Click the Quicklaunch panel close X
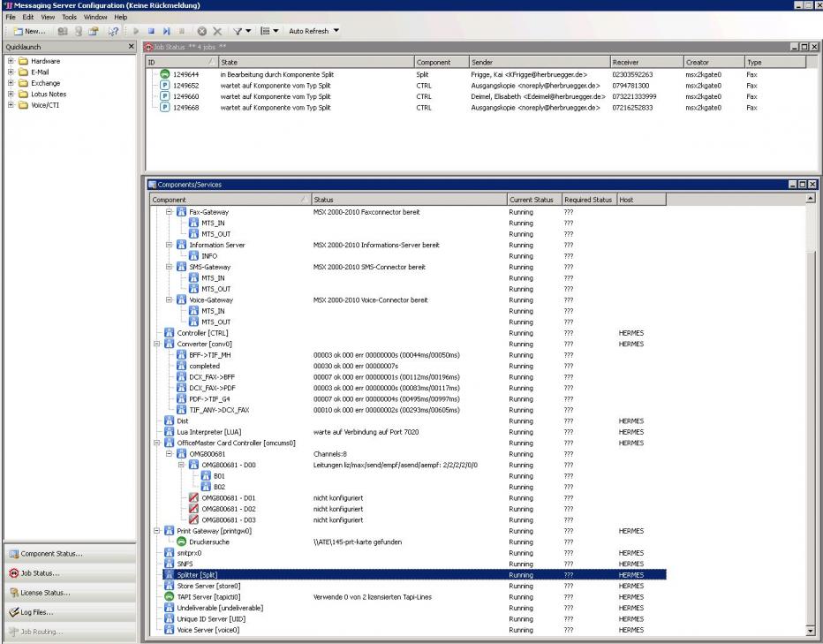This screenshot has height=644, width=823. tap(132, 45)
